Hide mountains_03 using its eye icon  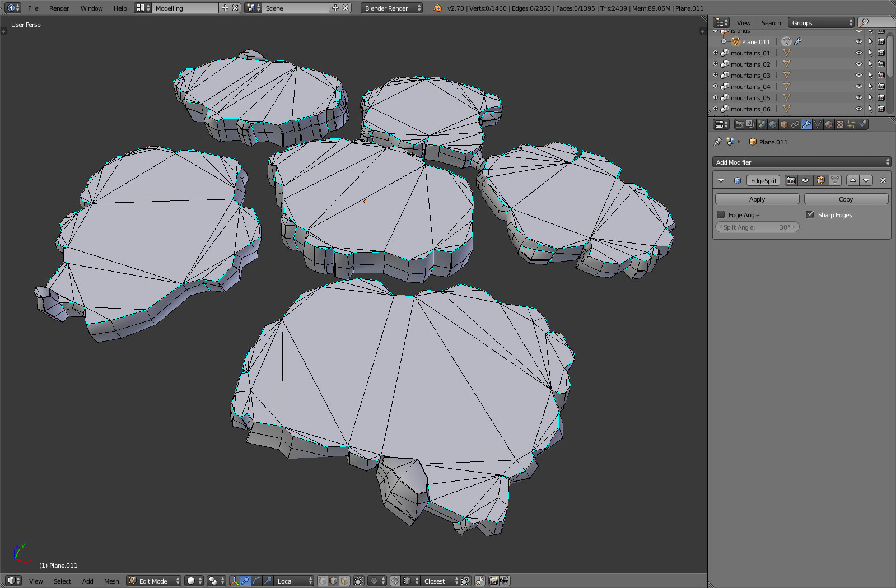(858, 75)
